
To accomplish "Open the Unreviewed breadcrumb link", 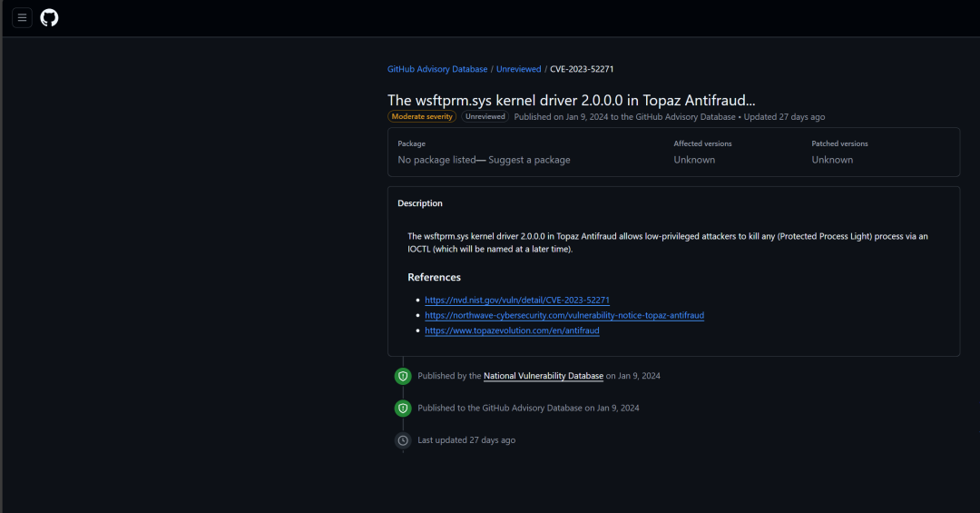I will [x=519, y=69].
